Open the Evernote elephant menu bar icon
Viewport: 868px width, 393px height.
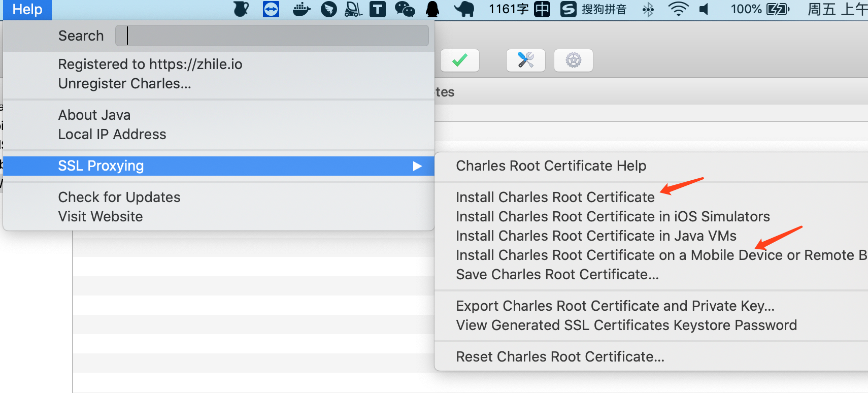464,9
